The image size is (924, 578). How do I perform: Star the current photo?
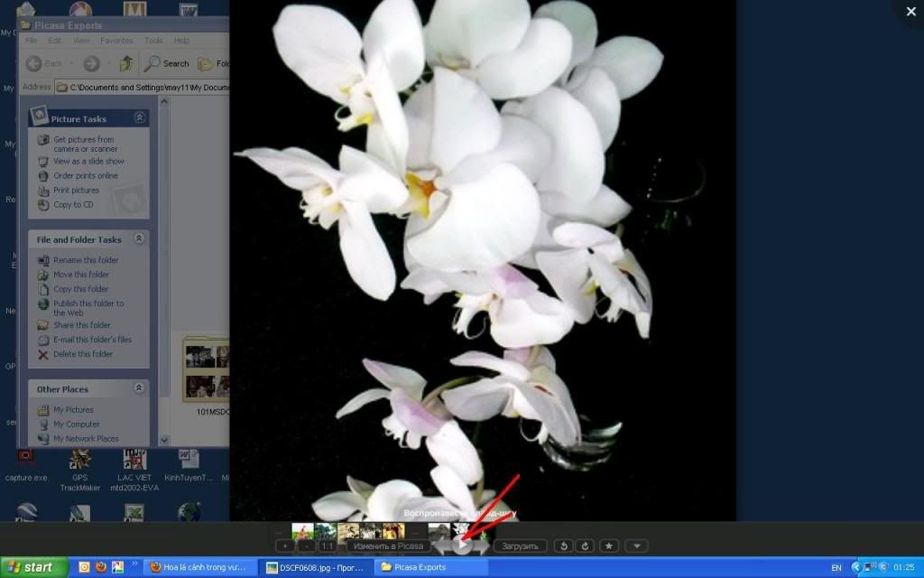tap(609, 546)
